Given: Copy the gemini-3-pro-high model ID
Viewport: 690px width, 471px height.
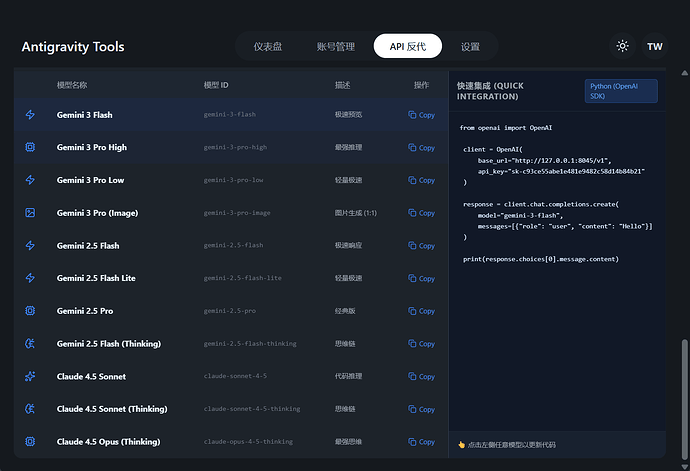Looking at the screenshot, I should tap(421, 147).
